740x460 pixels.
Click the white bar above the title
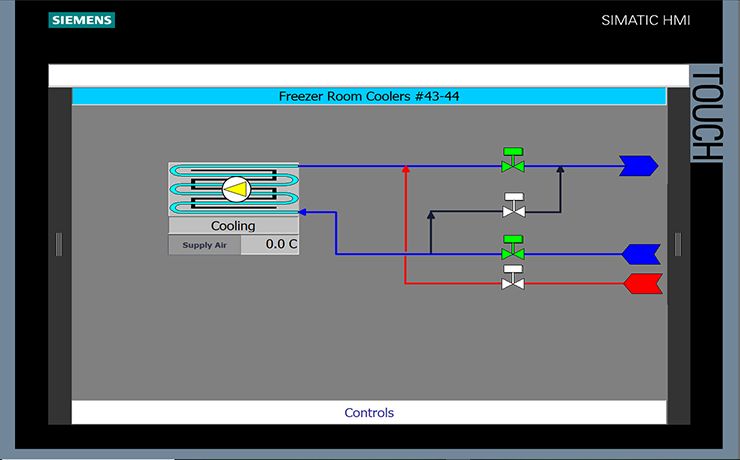[x=368, y=76]
